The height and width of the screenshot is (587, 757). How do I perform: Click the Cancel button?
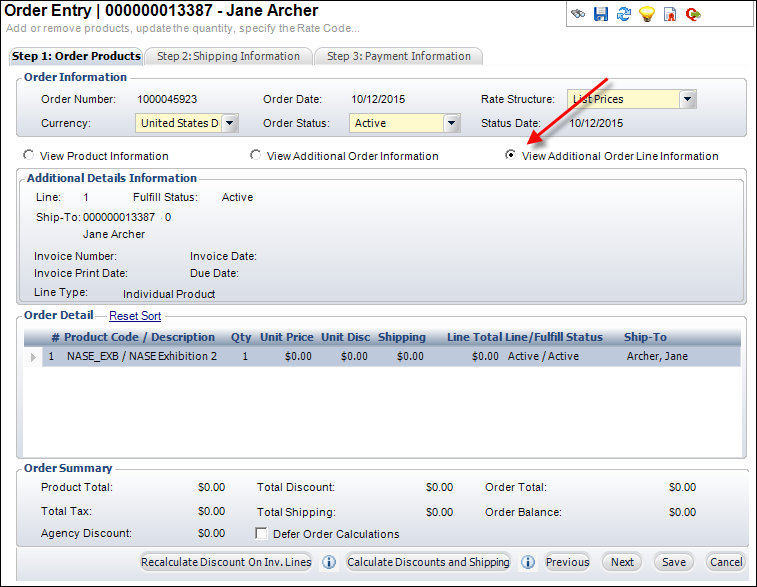726,562
